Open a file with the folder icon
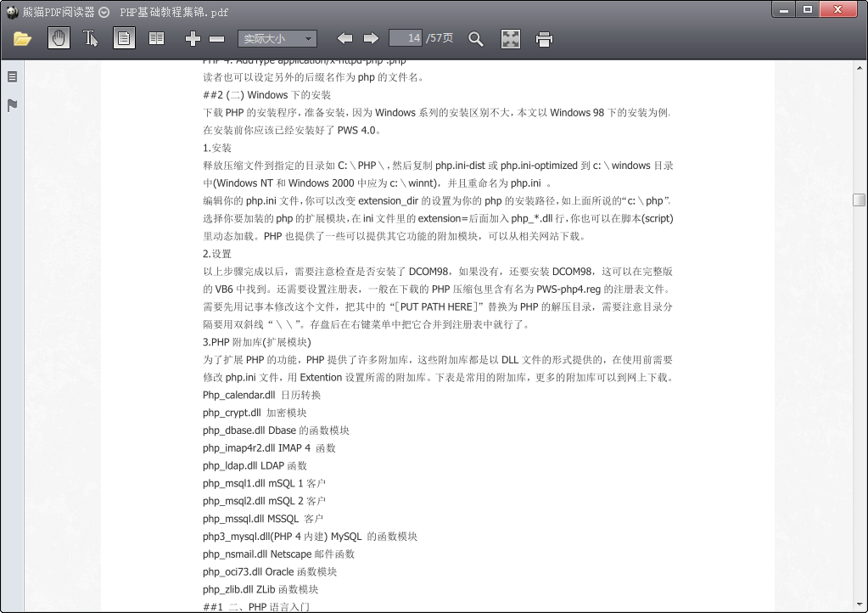Screen dimensions: 868x613 tap(22, 38)
